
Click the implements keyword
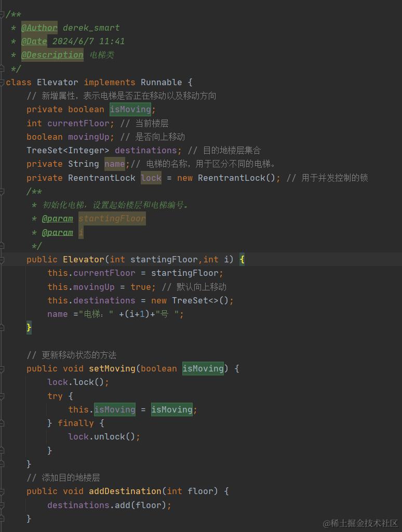click(x=109, y=83)
